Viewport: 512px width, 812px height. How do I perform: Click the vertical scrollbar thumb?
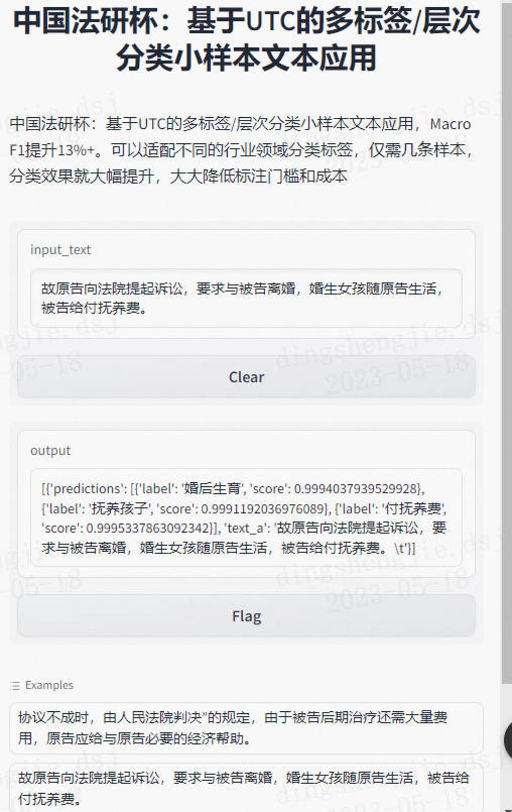click(x=507, y=341)
